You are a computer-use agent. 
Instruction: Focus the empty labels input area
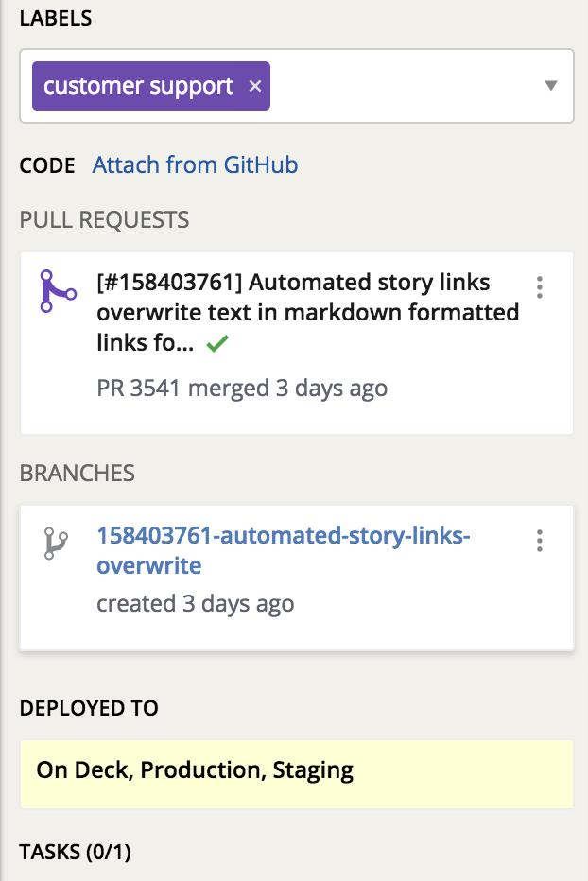point(405,86)
